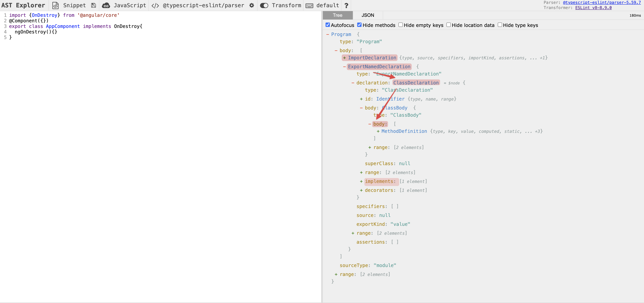Expand the id Identifier node

(361, 99)
